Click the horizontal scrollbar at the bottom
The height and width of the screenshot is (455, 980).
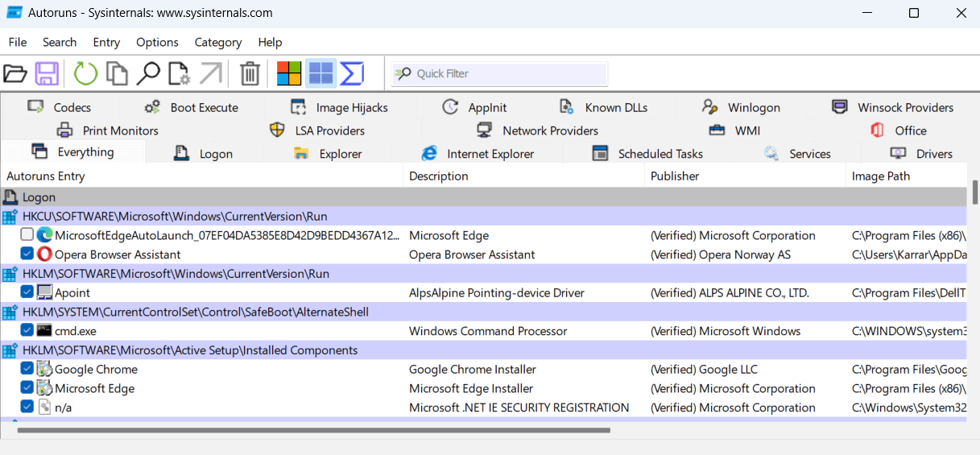312,431
